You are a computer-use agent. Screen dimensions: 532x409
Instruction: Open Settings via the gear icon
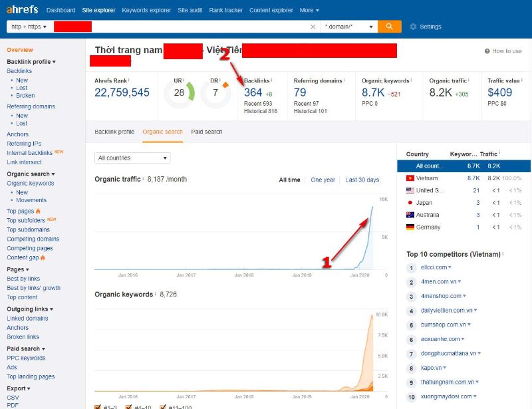tap(413, 27)
